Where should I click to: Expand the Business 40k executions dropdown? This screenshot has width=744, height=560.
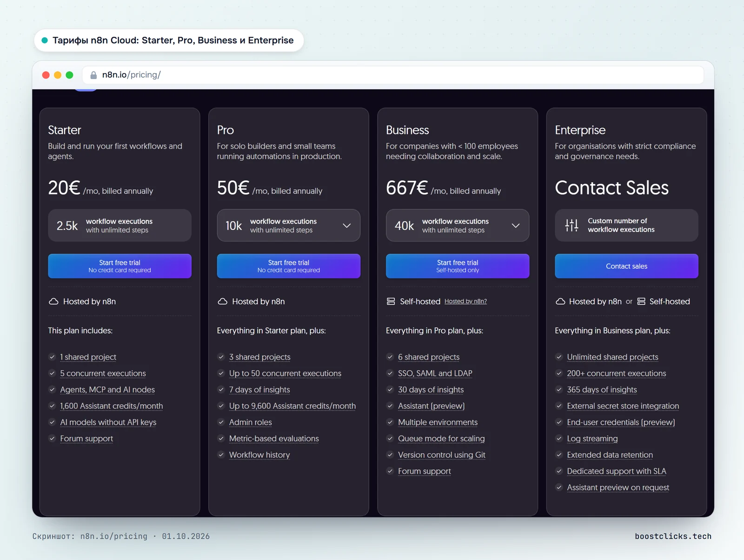pyautogui.click(x=458, y=225)
